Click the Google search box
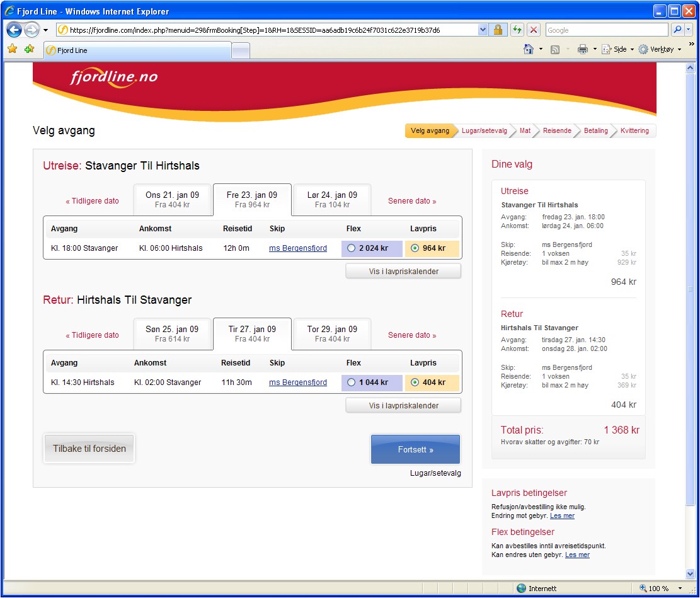The image size is (700, 598). coord(606,30)
